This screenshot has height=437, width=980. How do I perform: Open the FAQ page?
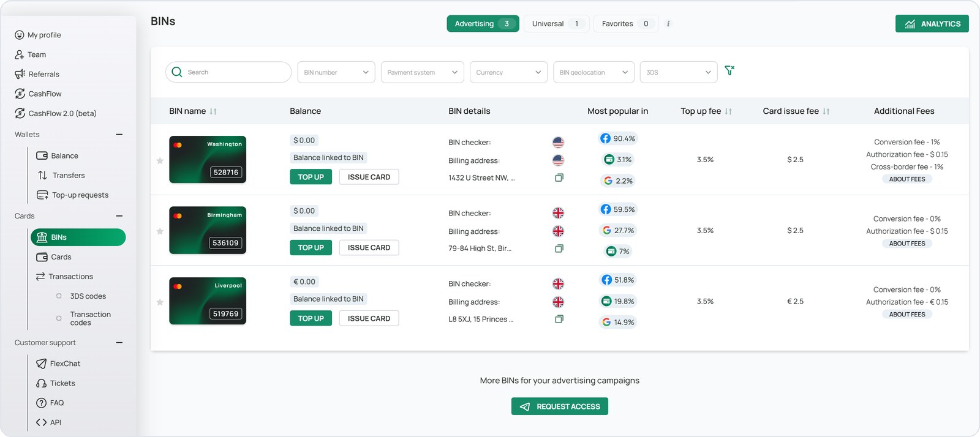click(x=50, y=403)
